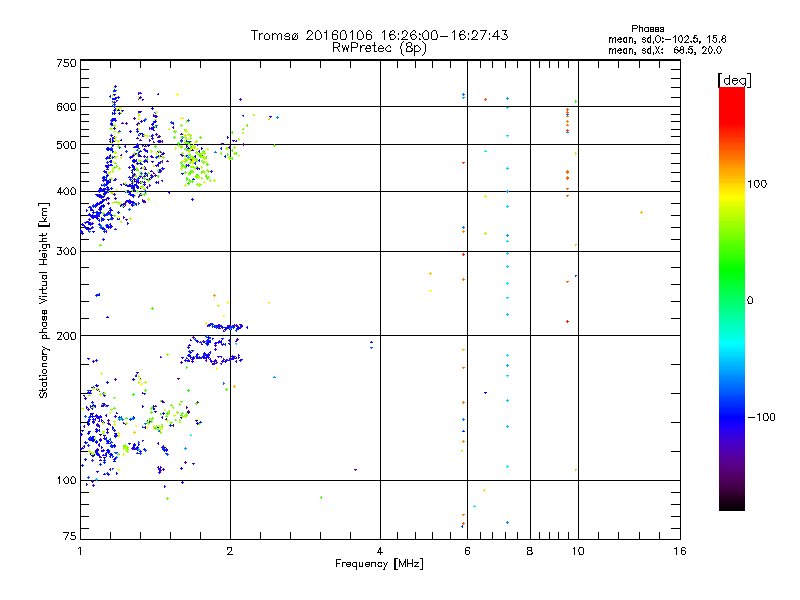This screenshot has height=600, width=800.
Task: Click the 'RwPretec (8p)' subtitle
Action: 379,48
